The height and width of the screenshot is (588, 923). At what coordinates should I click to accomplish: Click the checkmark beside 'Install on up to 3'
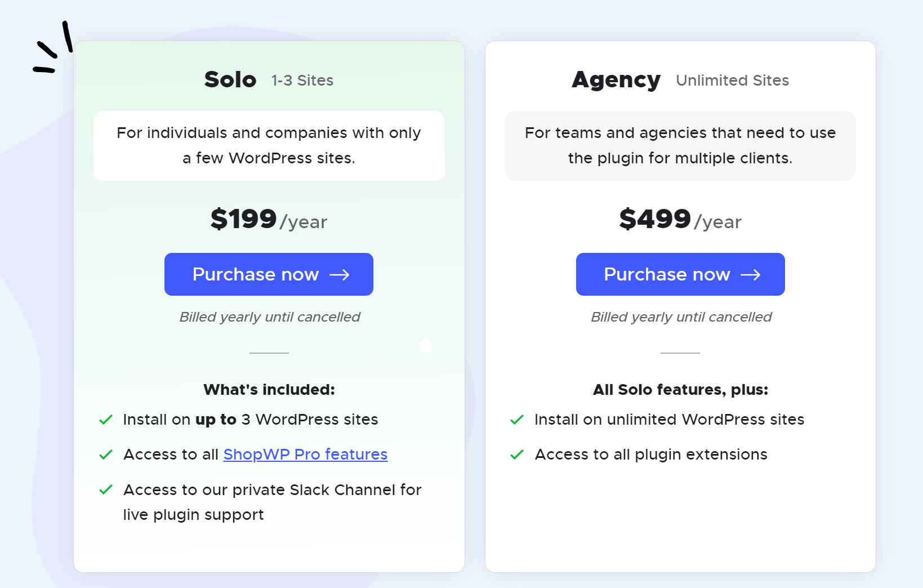(x=106, y=420)
